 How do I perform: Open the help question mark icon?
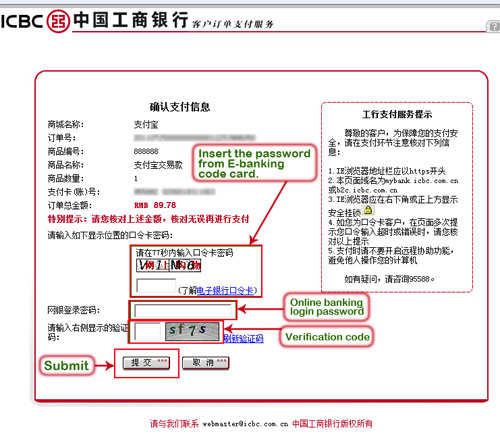pos(494,26)
